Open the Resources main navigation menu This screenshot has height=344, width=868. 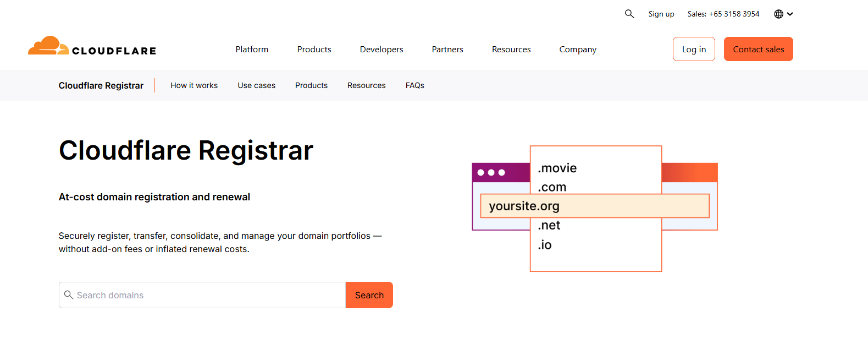511,50
